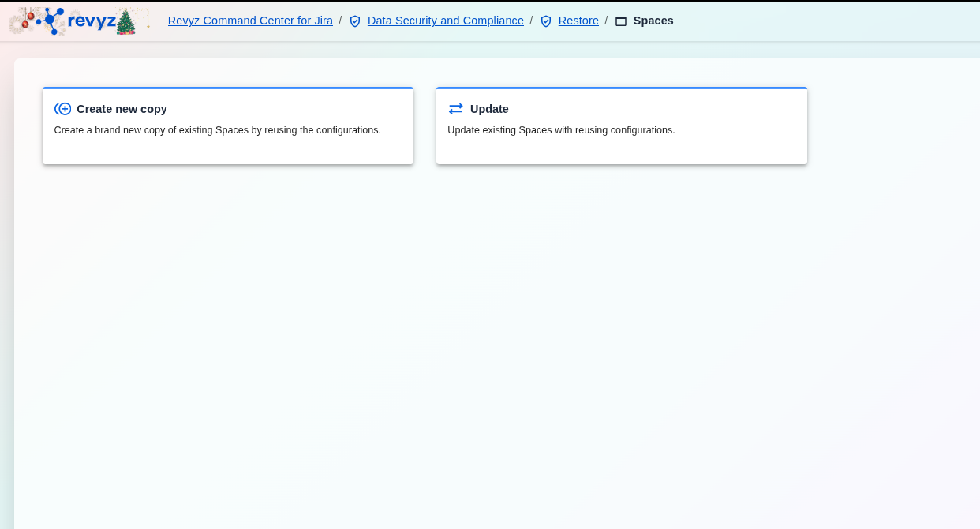Click the 'Create a brand new copy' description

(217, 130)
